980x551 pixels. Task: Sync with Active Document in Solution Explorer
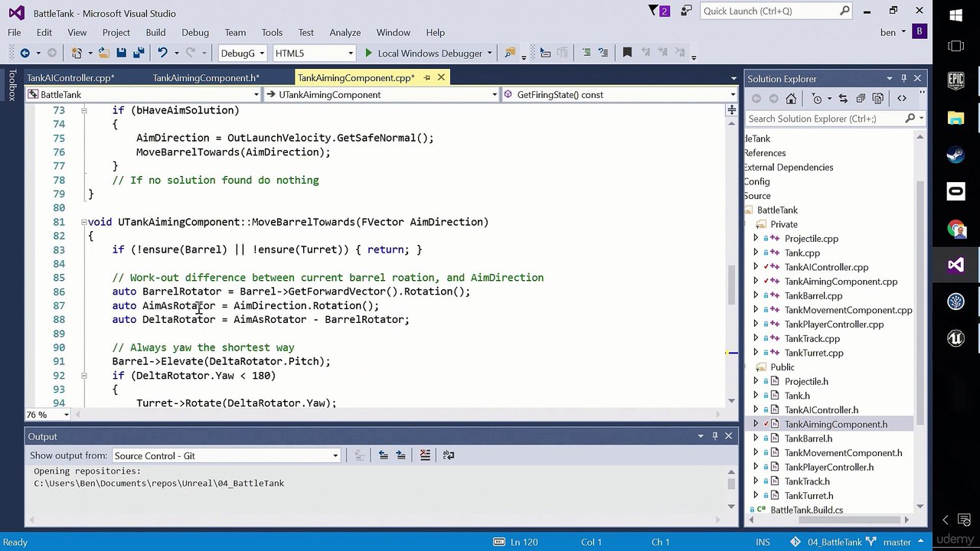point(843,99)
